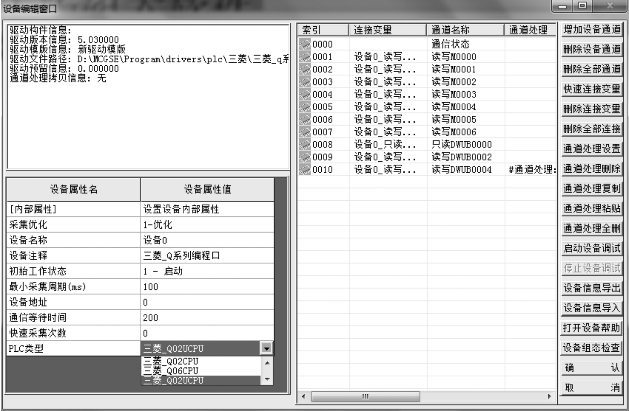Click the channel icon of row 0008
Viewport: 629px width, 411px height.
tap(305, 144)
